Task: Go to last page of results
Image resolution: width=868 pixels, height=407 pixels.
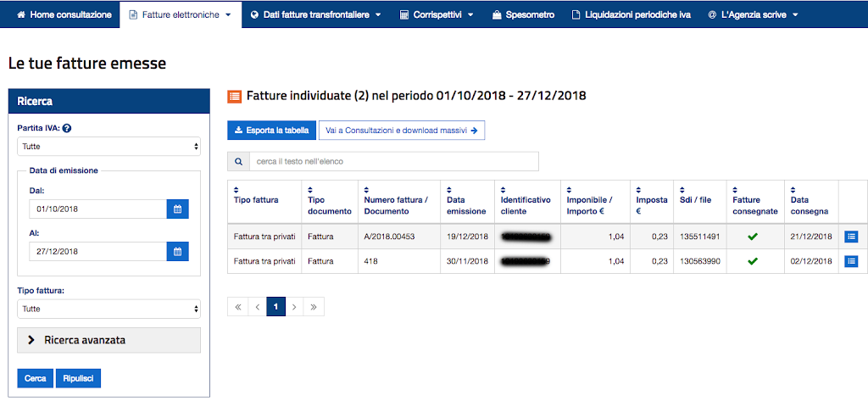Action: [x=314, y=307]
